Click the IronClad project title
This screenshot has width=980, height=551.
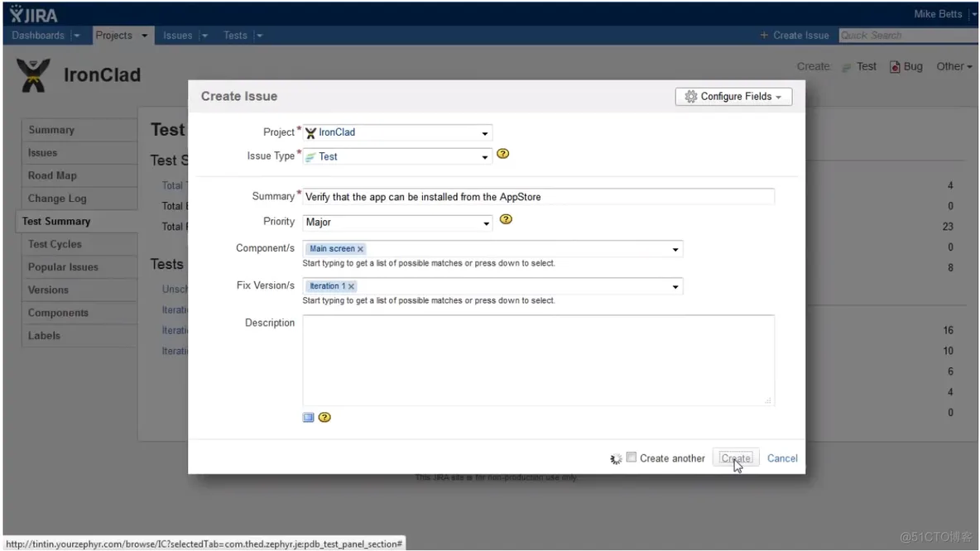(x=102, y=75)
